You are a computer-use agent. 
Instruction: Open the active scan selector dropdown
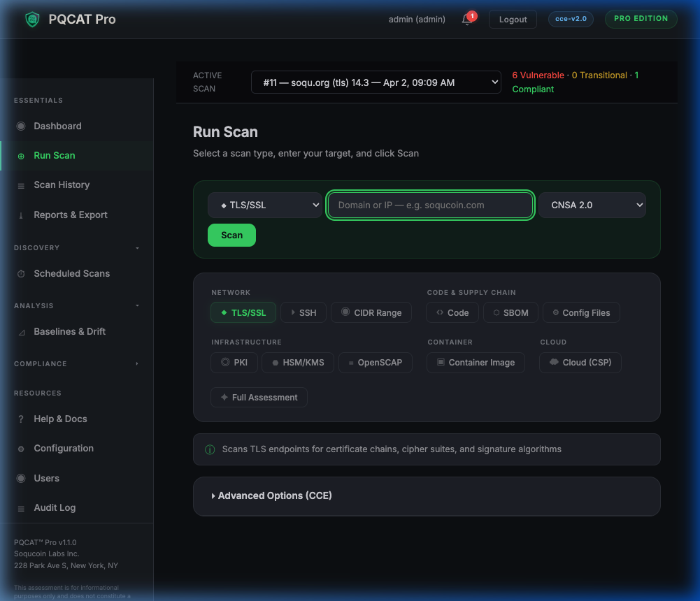376,82
